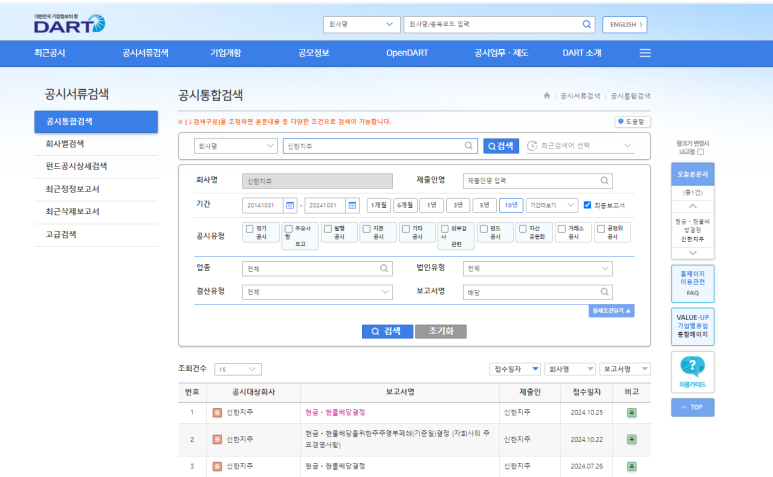The width and height of the screenshot is (773, 477).
Task: Click TOP scroll button
Action: pos(693,407)
